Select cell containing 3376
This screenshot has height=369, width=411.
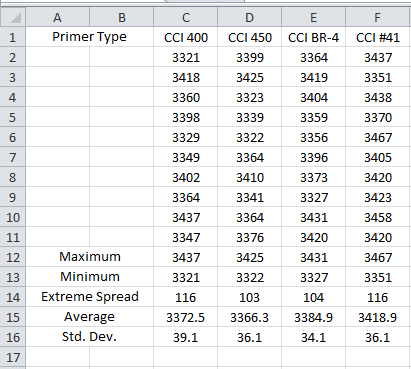[x=250, y=237]
